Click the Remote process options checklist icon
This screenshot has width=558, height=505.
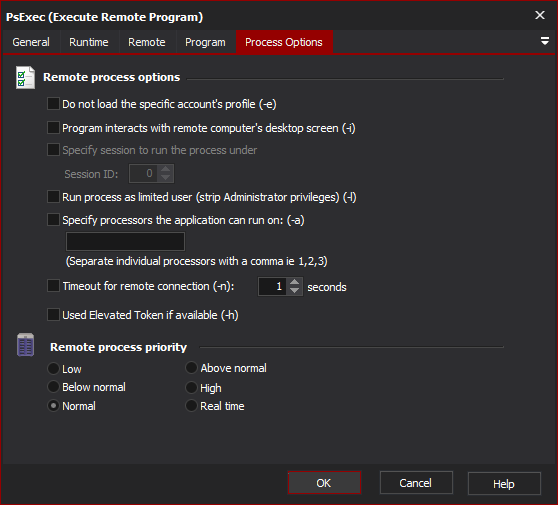tap(25, 77)
